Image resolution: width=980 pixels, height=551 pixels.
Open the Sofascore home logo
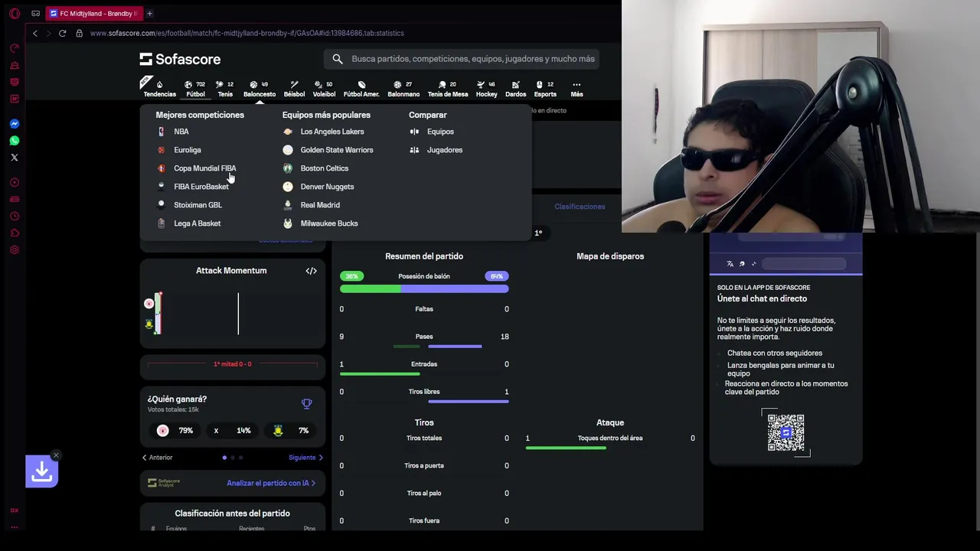[180, 59]
